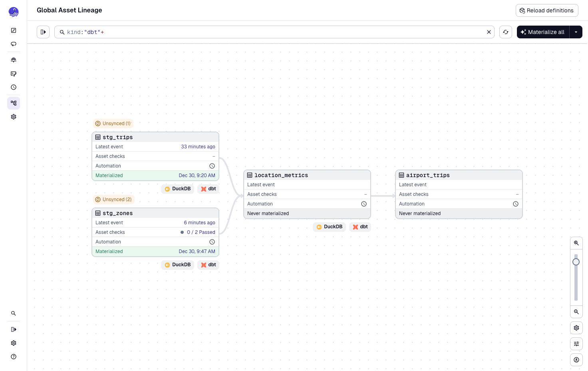Click the zoom-in magnifier on the graph panel
The image size is (588, 371).
[576, 243]
